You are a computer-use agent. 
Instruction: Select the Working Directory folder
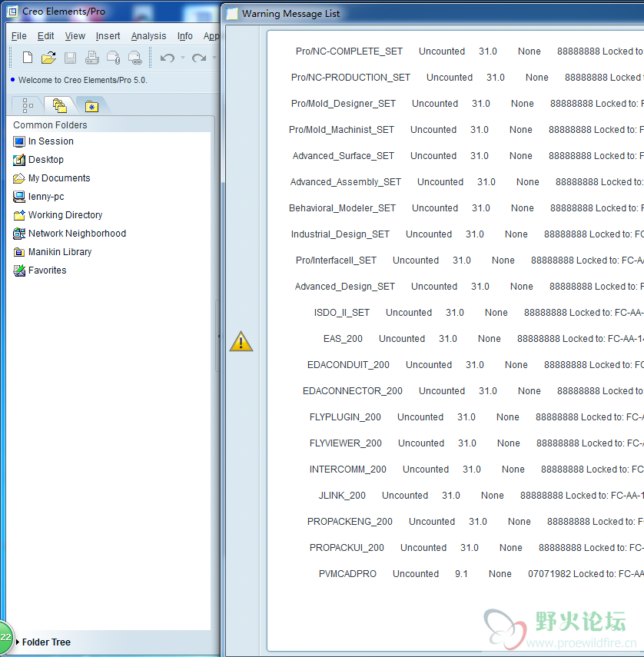click(65, 215)
